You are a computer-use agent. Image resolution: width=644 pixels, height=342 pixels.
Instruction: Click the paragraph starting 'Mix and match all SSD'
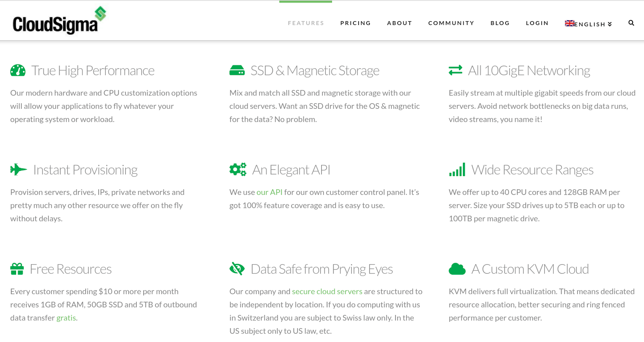324,106
